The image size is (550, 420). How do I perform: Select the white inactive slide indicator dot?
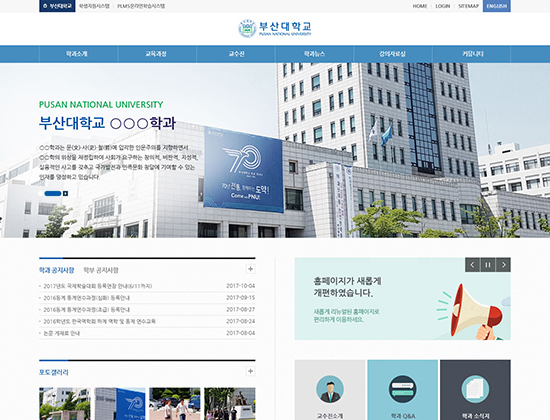41,193
